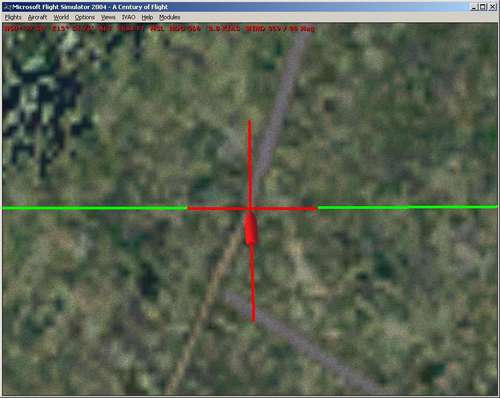Open the Modules menu

point(169,17)
